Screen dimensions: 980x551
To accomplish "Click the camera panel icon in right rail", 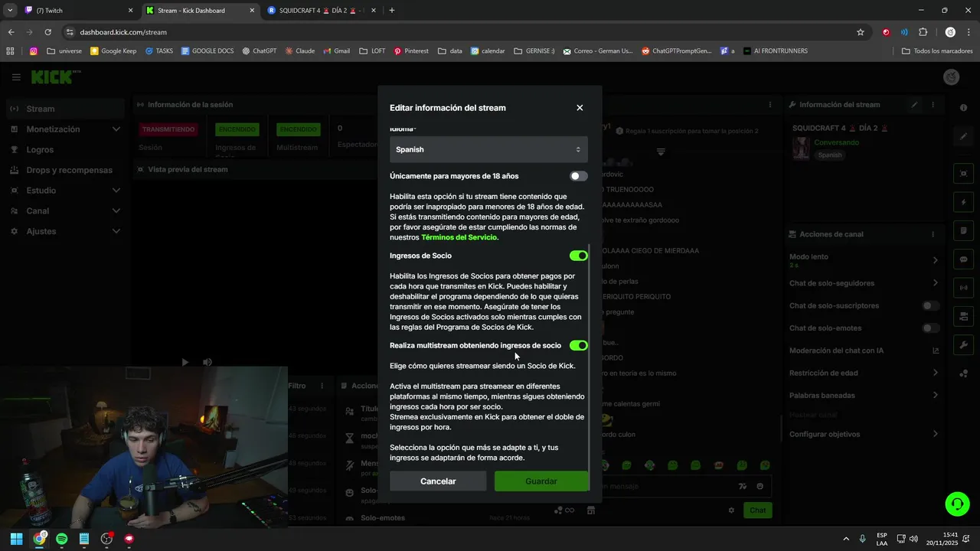I will [964, 316].
